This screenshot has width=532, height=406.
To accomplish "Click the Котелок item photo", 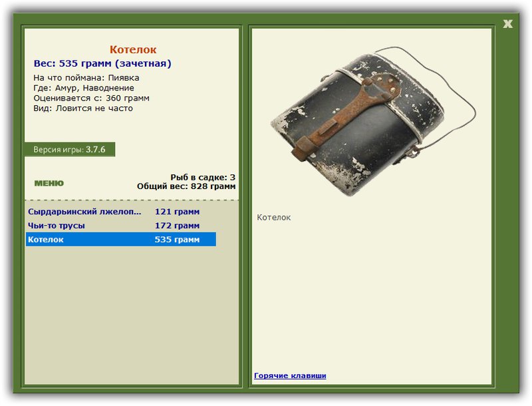I will (x=373, y=121).
